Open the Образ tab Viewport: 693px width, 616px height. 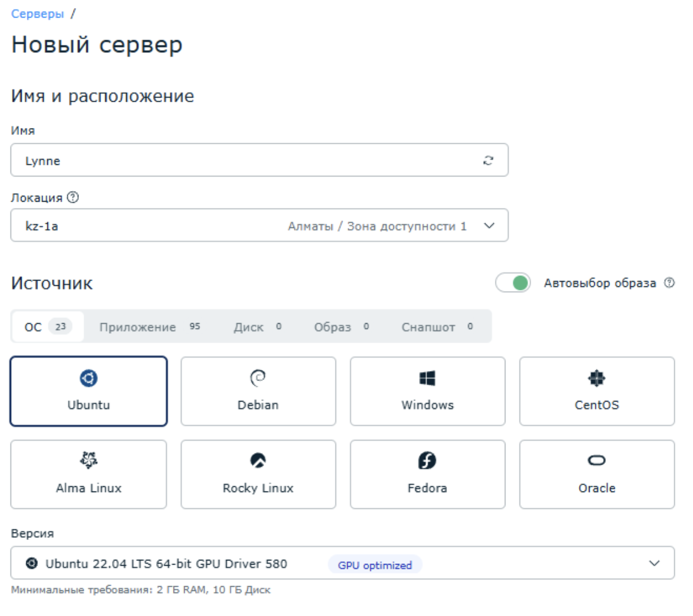coord(341,327)
